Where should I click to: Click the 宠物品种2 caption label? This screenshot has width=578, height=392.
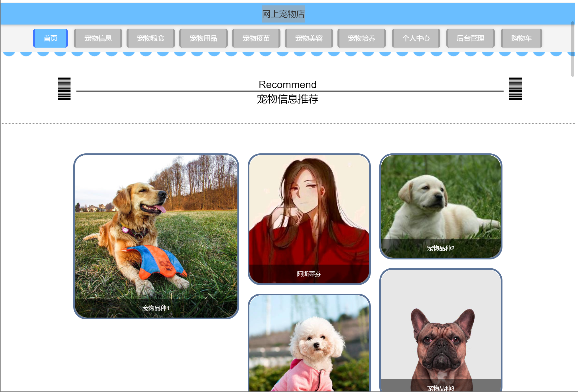coord(441,248)
